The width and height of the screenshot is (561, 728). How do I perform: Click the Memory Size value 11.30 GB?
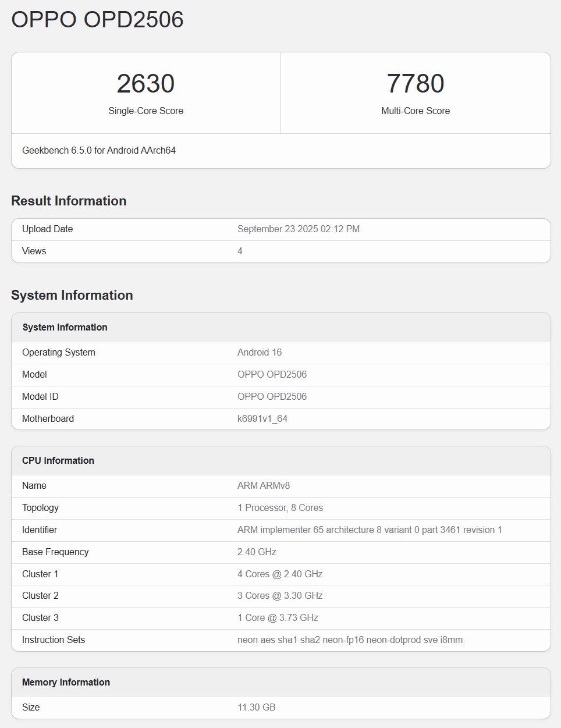[x=256, y=707]
